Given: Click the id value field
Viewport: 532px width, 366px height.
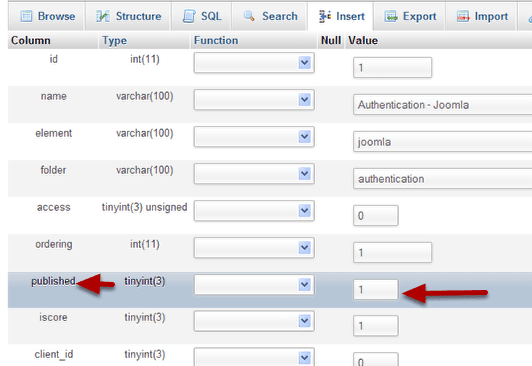Looking at the screenshot, I should (393, 68).
